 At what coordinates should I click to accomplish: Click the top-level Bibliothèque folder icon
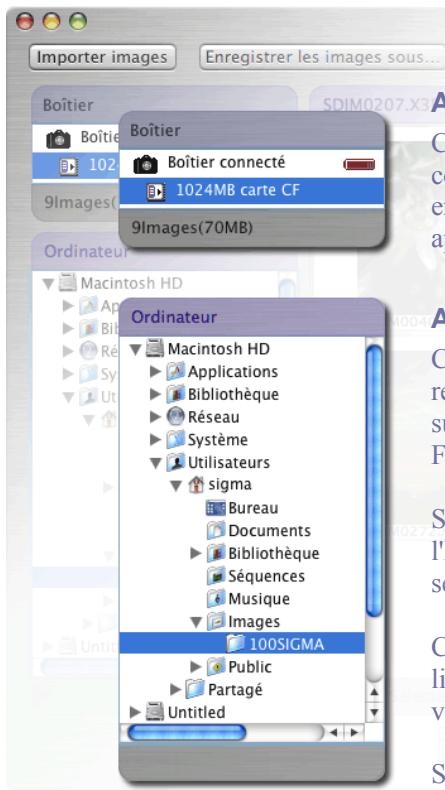[x=175, y=394]
